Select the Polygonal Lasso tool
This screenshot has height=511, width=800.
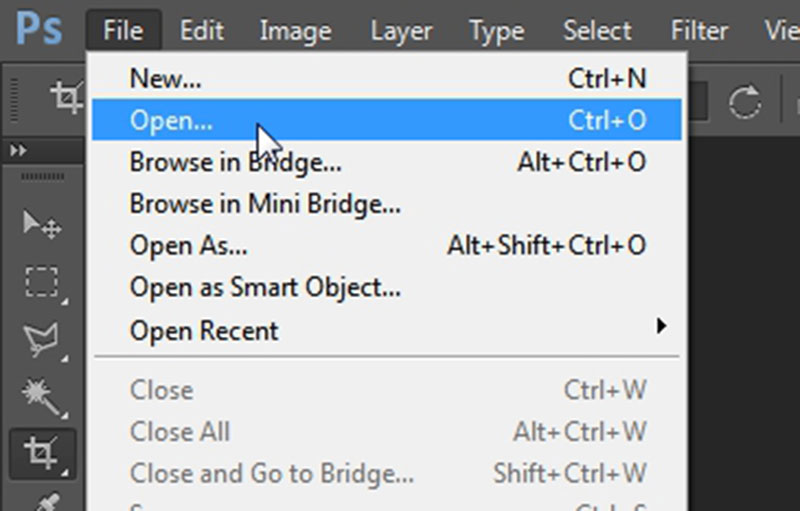tap(41, 339)
